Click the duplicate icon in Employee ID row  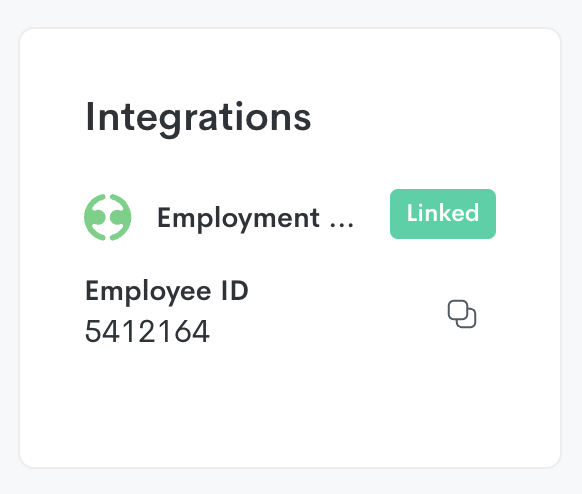coord(462,314)
